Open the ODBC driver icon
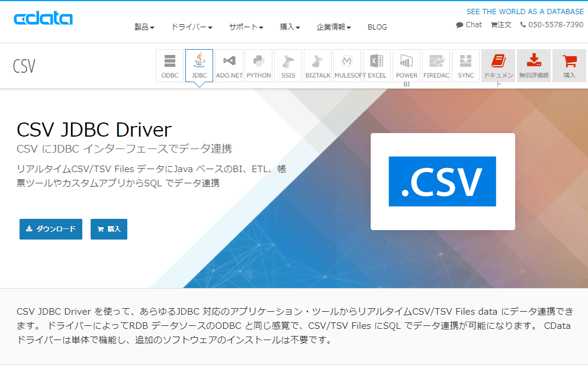The width and height of the screenshot is (588, 375). [169, 66]
